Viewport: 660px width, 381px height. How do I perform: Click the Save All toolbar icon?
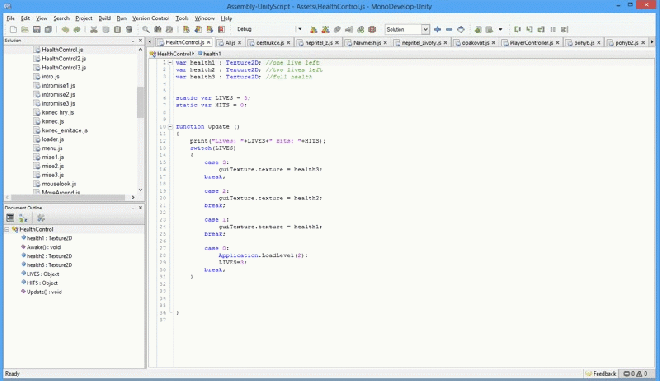48,29
